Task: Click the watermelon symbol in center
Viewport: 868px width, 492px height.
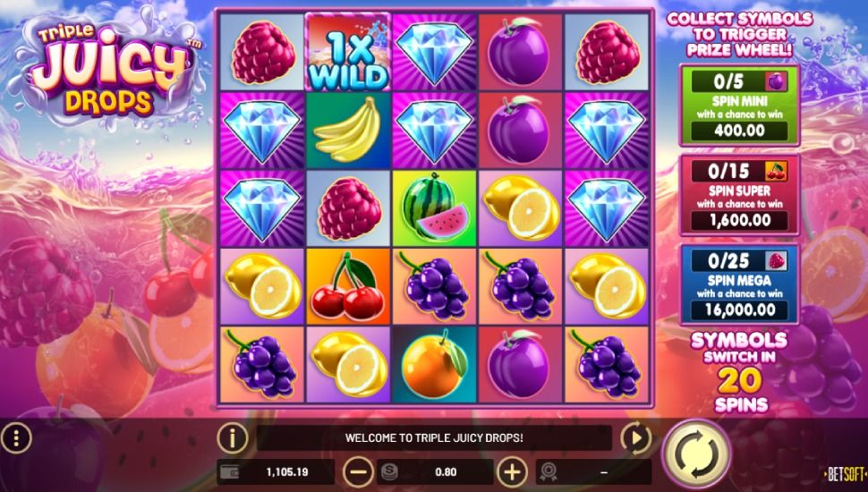Action: click(x=435, y=208)
